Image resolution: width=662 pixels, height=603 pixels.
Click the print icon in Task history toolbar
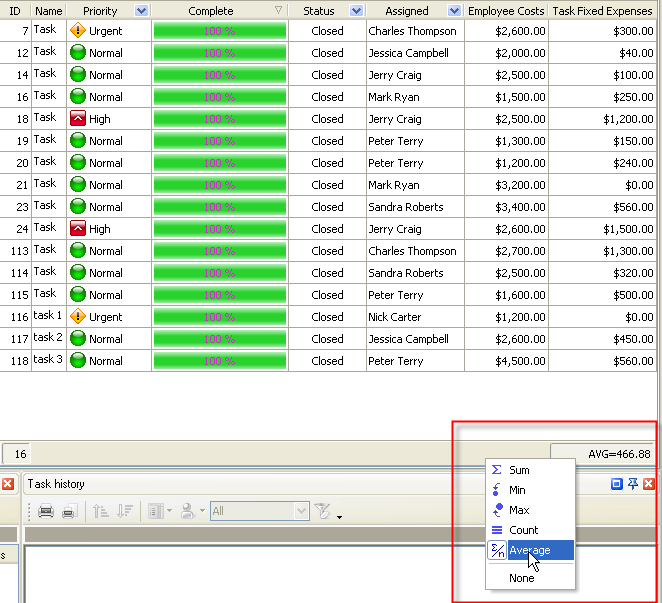click(x=46, y=511)
